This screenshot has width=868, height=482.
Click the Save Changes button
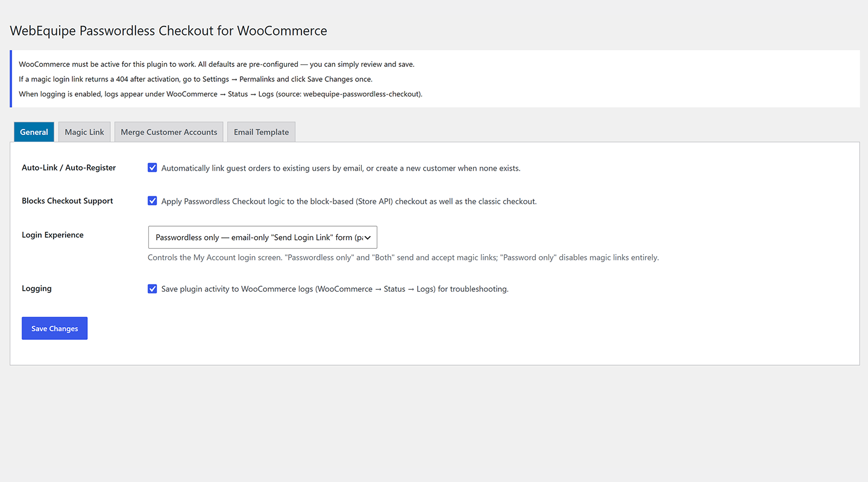tap(55, 328)
